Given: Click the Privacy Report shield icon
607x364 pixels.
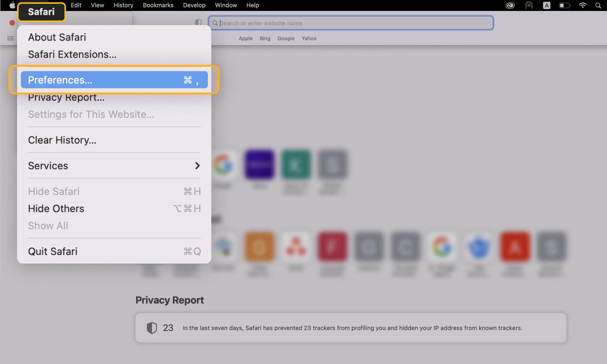Looking at the screenshot, I should point(152,328).
